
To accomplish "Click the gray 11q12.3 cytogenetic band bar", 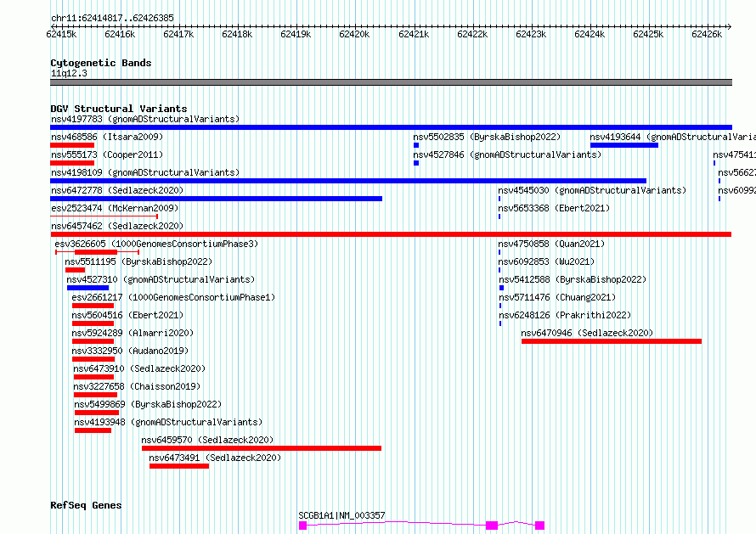I will (x=391, y=82).
